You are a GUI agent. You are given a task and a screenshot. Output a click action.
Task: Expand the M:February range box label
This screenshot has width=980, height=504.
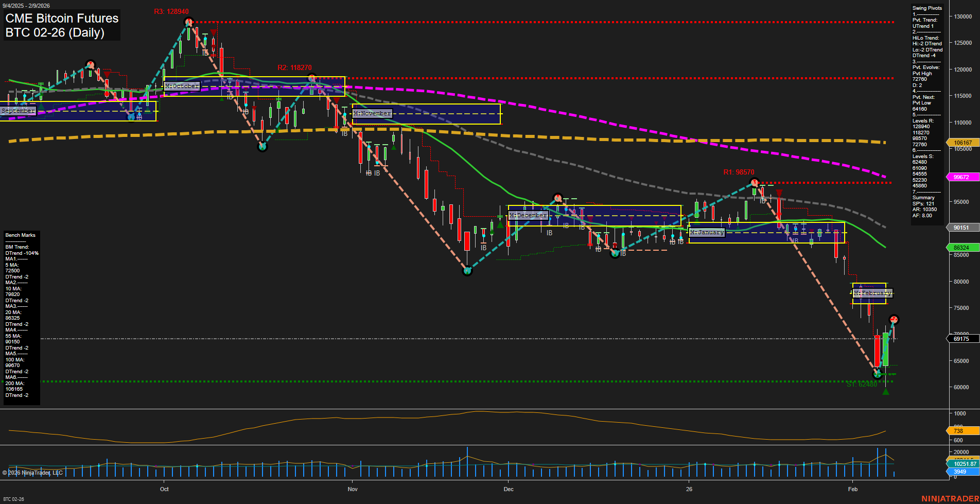pyautogui.click(x=872, y=293)
